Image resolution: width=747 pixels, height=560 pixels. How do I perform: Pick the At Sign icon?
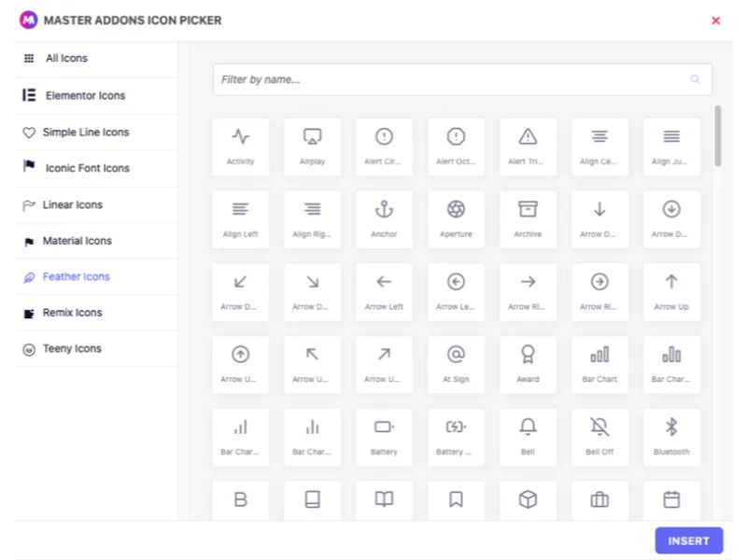point(456,365)
